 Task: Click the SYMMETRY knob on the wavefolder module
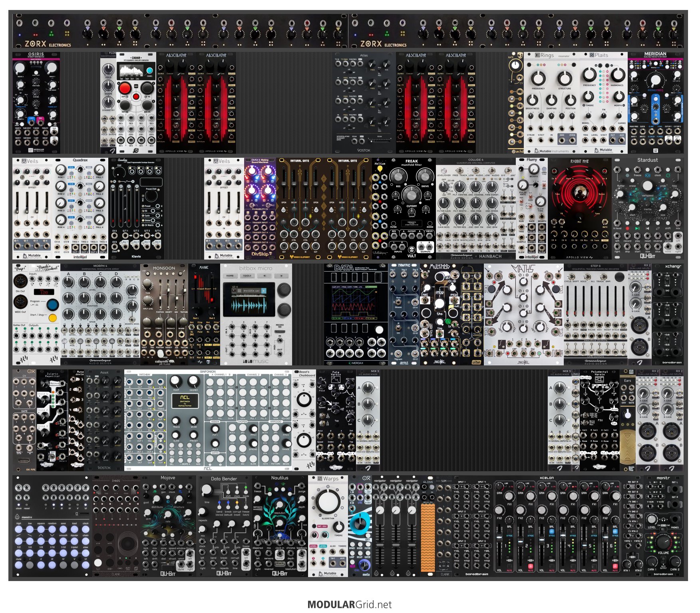click(108, 102)
